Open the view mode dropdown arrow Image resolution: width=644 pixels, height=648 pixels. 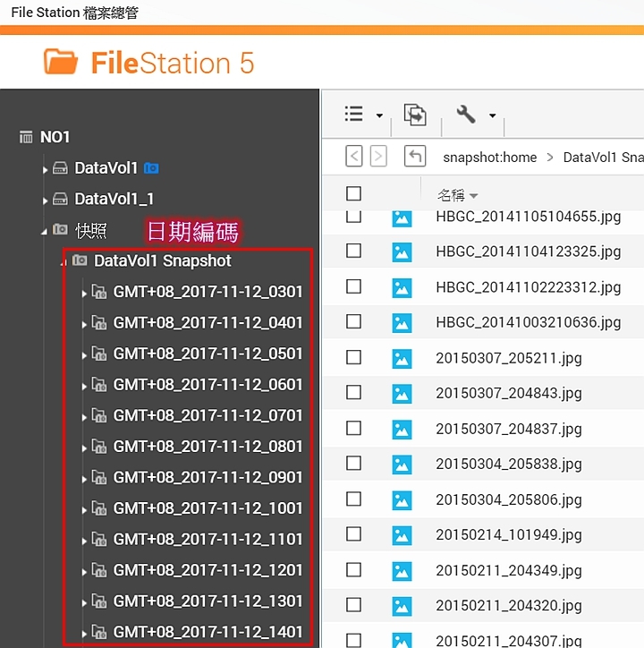pyautogui.click(x=379, y=115)
